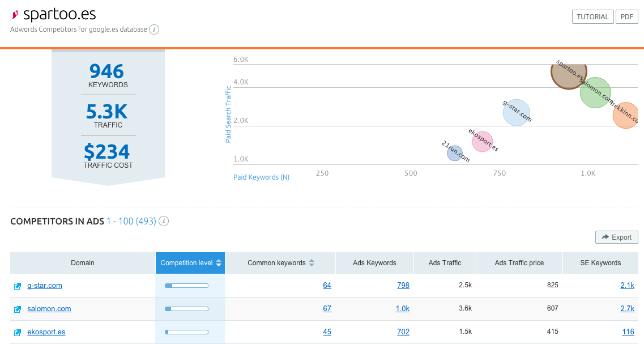Click the info icon next to Competitors in Ads

[x=164, y=221]
